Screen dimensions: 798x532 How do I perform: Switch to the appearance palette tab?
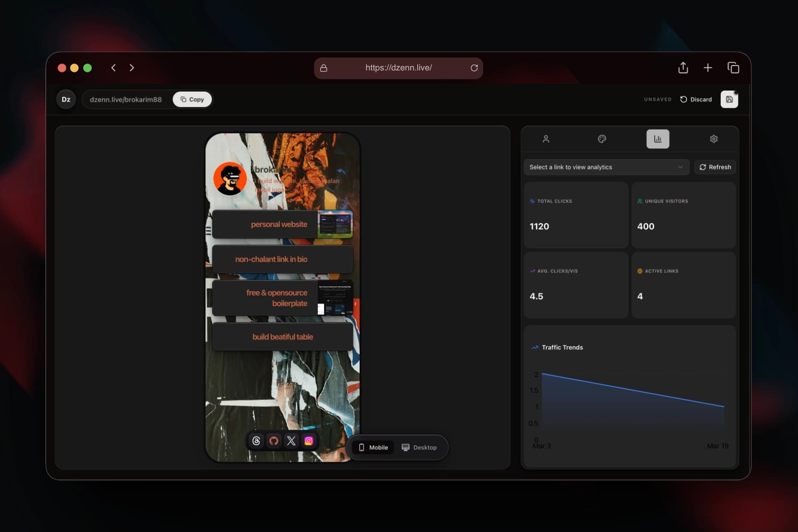pos(602,139)
